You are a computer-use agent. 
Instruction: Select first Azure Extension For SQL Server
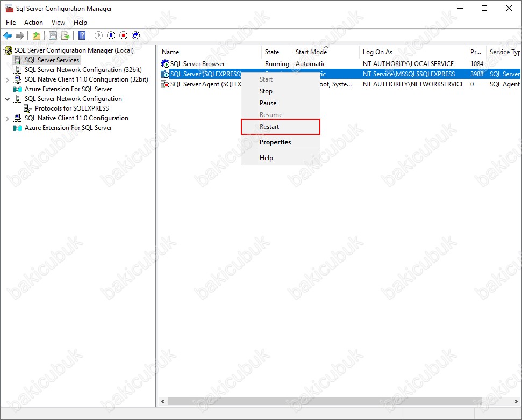[68, 89]
